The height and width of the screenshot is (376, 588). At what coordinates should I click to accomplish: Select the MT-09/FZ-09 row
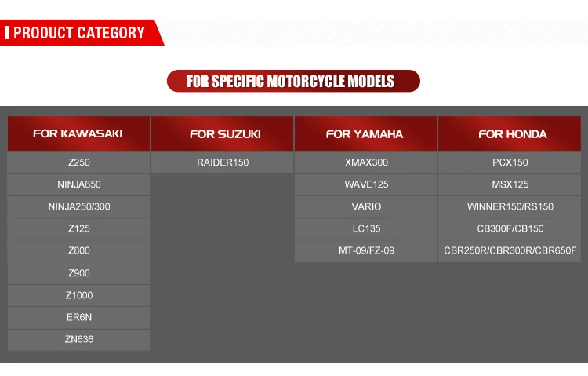365,251
